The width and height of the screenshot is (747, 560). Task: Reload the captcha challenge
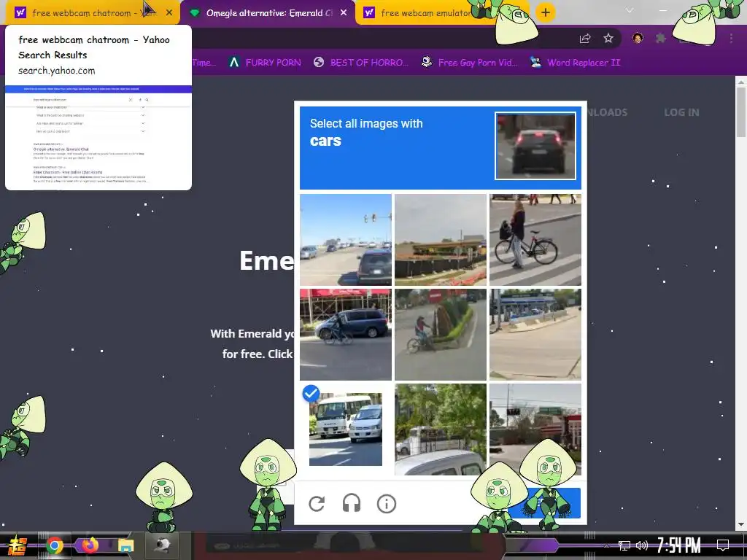click(317, 503)
